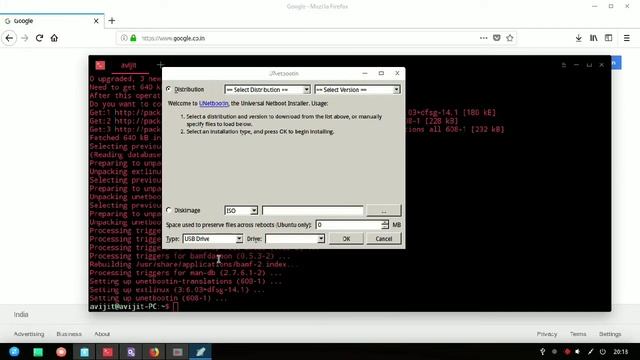Select the avijit terminal tab

coord(129,65)
